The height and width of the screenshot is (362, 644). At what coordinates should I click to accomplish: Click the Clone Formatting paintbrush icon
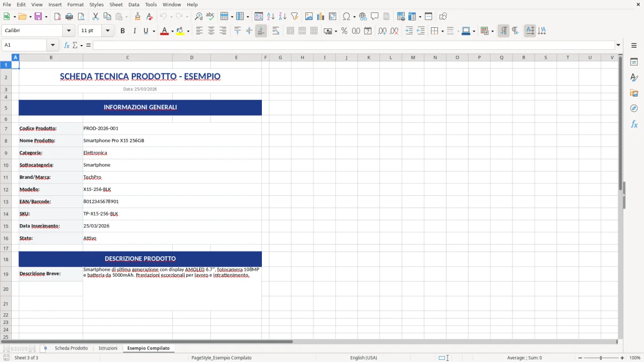pos(137,17)
